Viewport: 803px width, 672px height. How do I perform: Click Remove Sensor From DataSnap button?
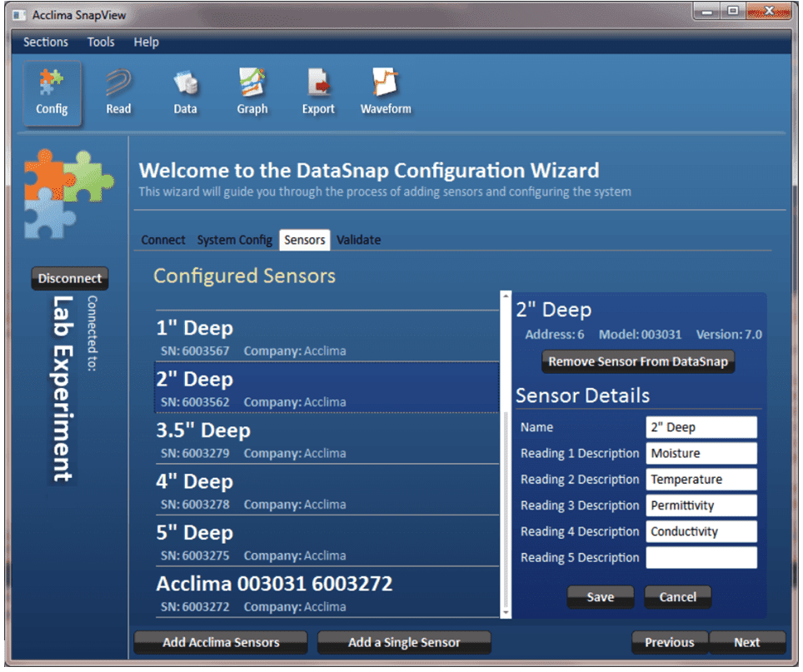638,362
